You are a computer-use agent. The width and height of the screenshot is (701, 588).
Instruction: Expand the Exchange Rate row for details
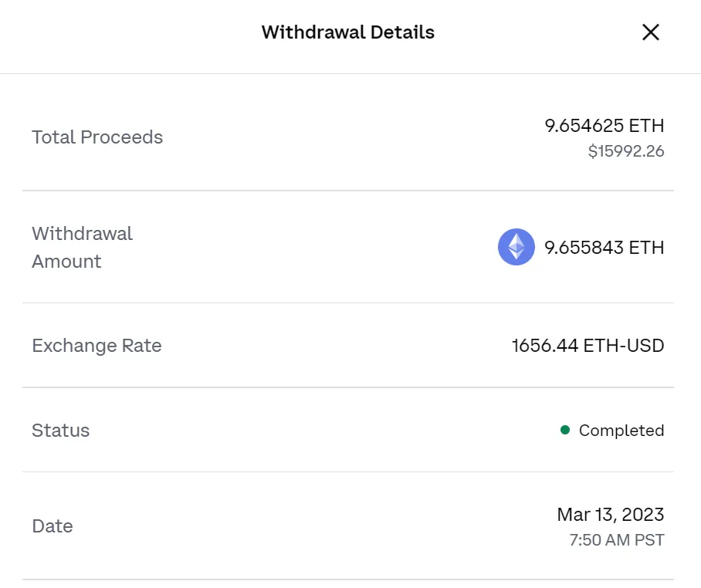(347, 346)
